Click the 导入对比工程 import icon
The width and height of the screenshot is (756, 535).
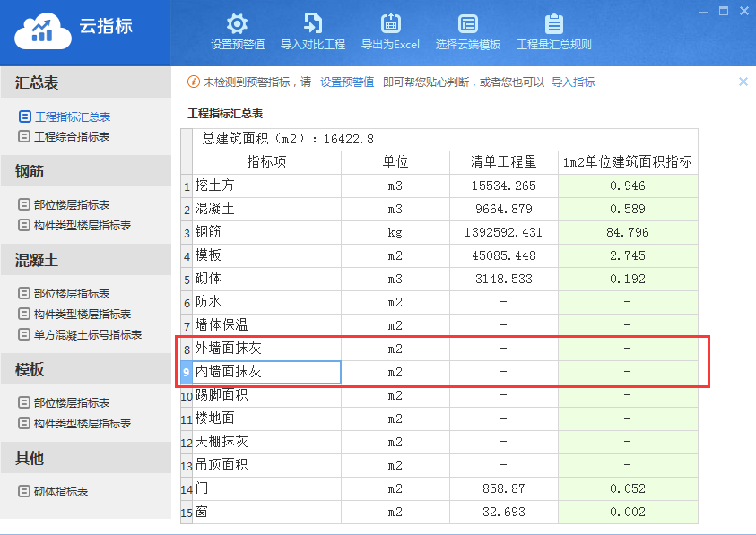tap(313, 23)
